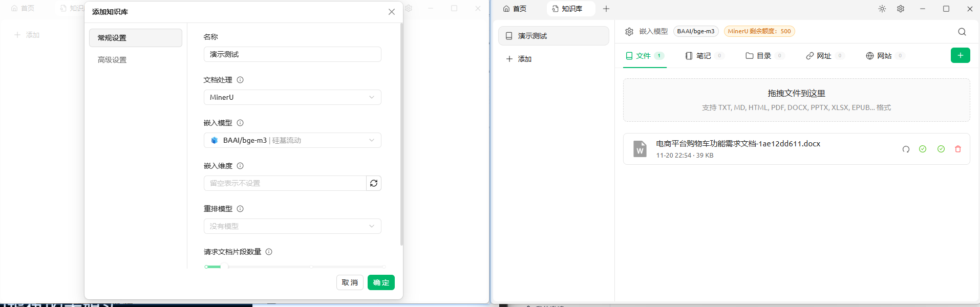Screen dimensions: 980x307
Task: Refresh the embedding dimension value
Action: pos(374,183)
